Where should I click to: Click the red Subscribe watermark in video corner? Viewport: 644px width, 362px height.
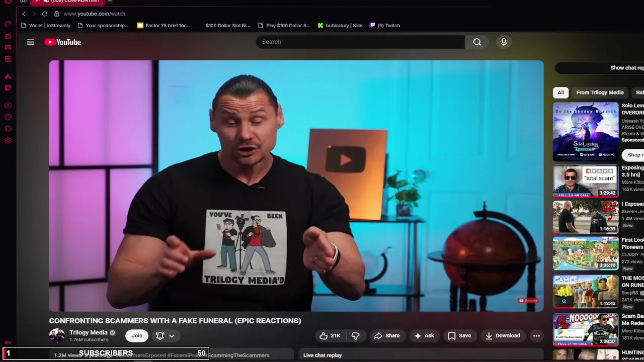click(x=528, y=301)
